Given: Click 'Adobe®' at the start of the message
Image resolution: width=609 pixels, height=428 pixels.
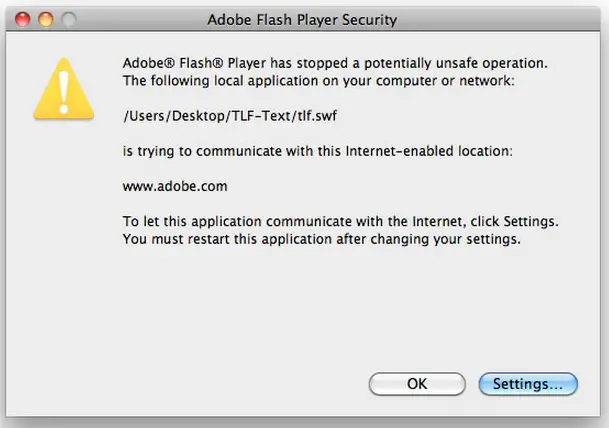Looking at the screenshot, I should [x=146, y=61].
